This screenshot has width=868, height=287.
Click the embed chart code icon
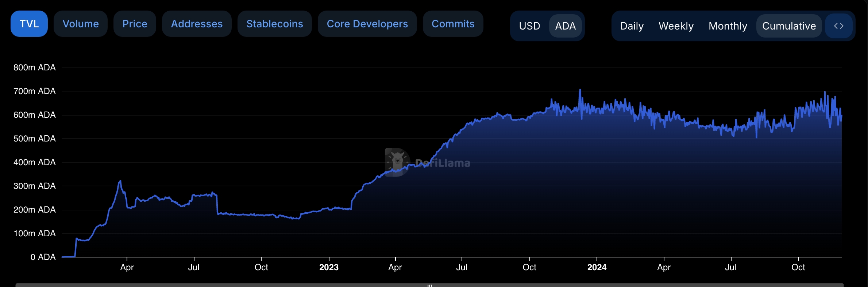838,26
